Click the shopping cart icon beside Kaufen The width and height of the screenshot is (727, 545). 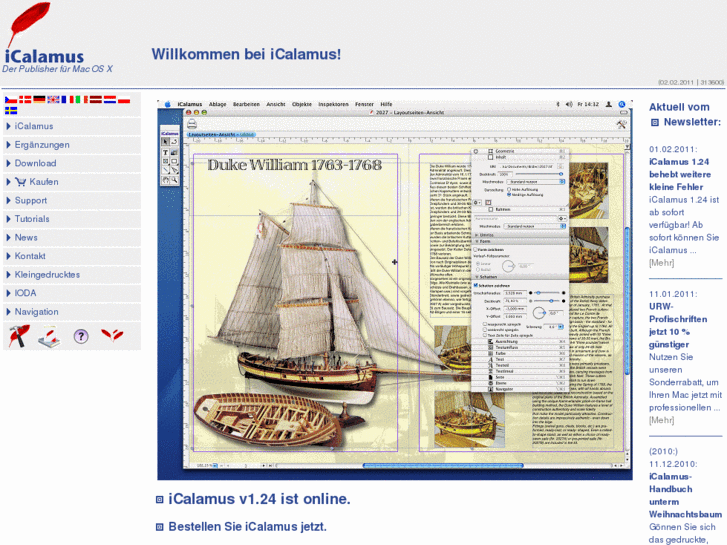20,182
